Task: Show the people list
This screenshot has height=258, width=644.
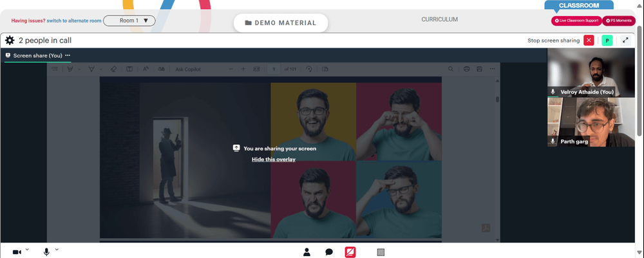Action: click(x=307, y=252)
